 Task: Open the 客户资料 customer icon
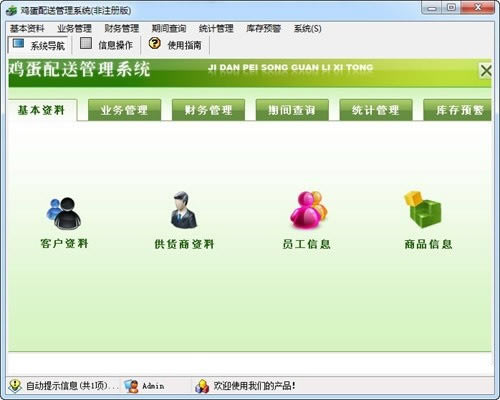pyautogui.click(x=64, y=213)
